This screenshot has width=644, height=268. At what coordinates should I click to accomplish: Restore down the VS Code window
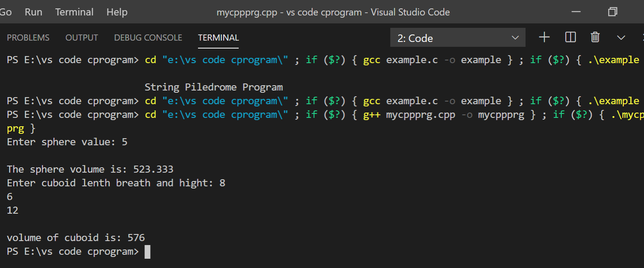click(612, 12)
